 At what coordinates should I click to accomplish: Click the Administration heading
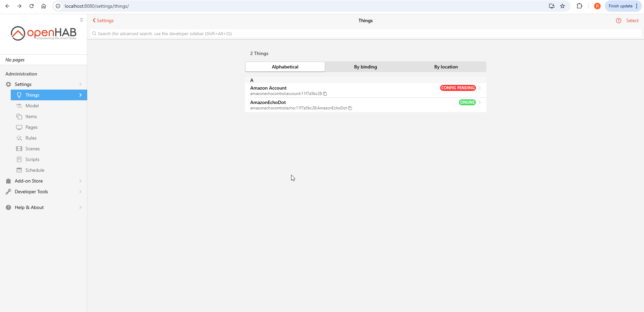[21, 74]
